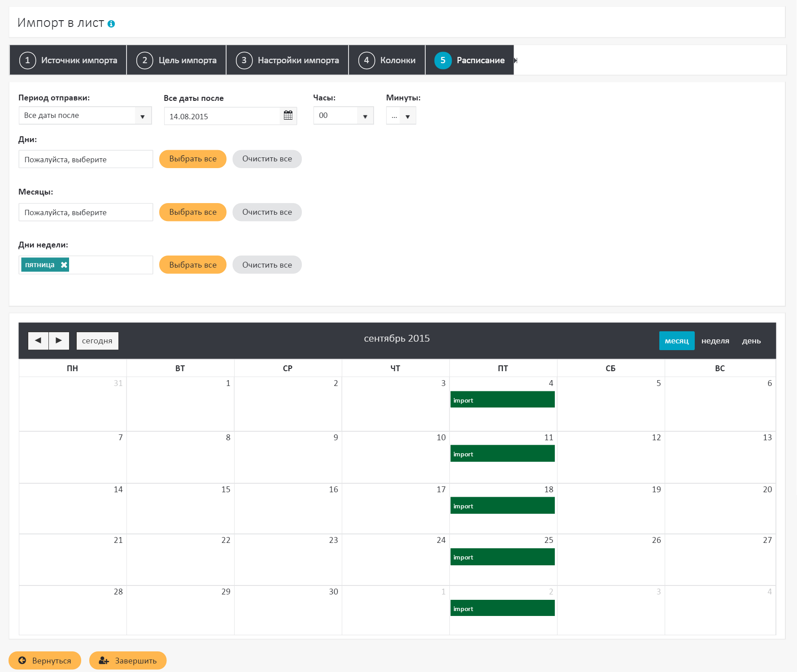Viewport: 797px width, 672px height.
Task: Open step 4 Колонки tab
Action: click(387, 60)
